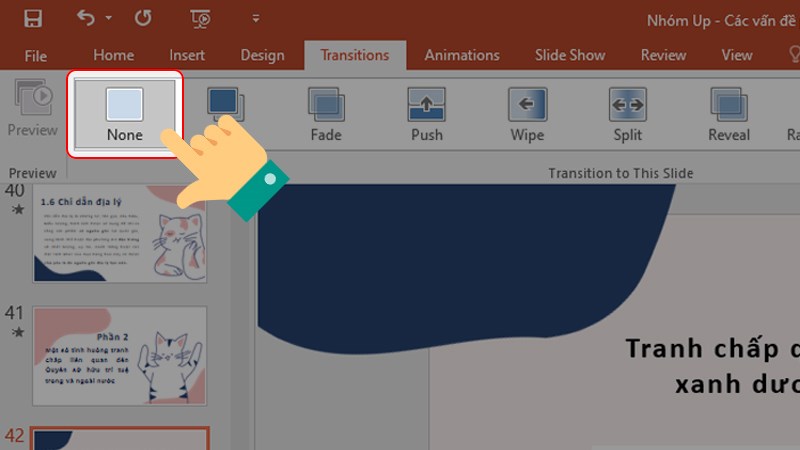Apply the Fade transition

[x=326, y=112]
